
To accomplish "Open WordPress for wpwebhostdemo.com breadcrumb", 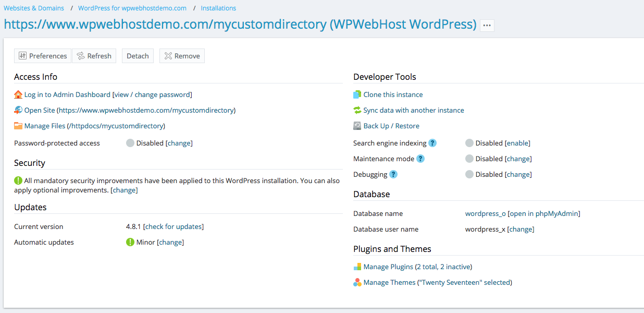I will 132,8.
